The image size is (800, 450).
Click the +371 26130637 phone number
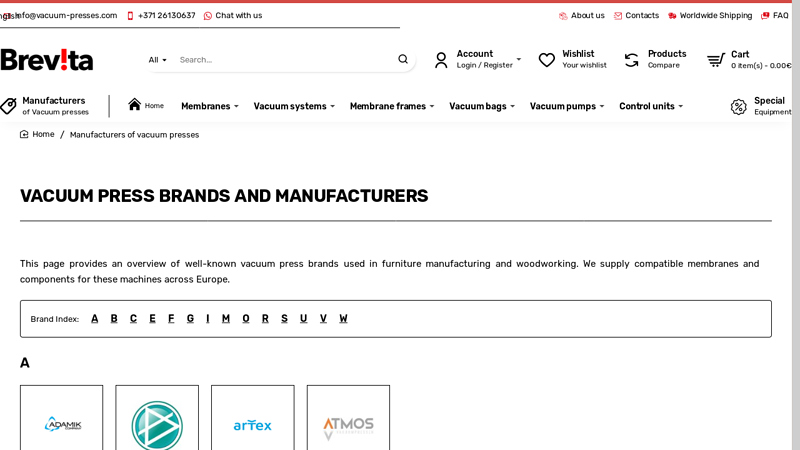(166, 16)
